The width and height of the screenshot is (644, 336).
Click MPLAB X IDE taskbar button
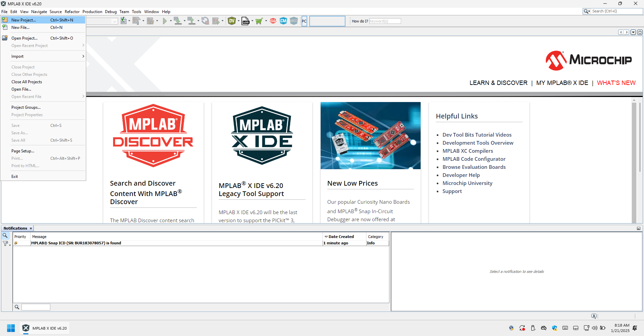(x=45, y=328)
